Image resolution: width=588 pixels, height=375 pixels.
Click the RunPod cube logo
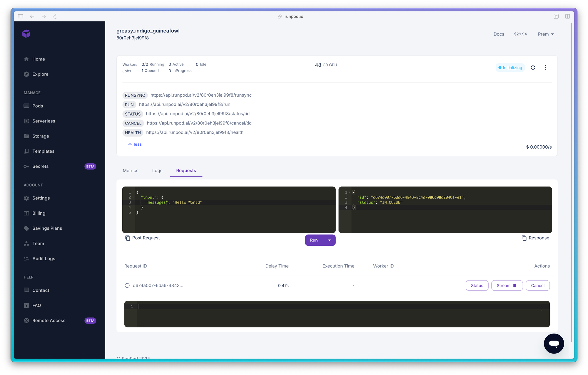point(26,34)
